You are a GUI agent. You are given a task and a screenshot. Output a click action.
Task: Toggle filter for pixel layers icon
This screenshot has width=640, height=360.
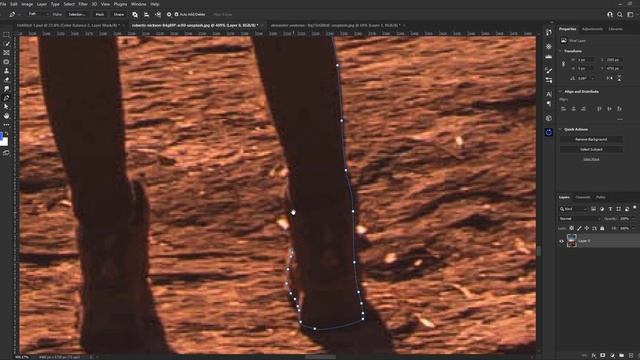[593, 209]
